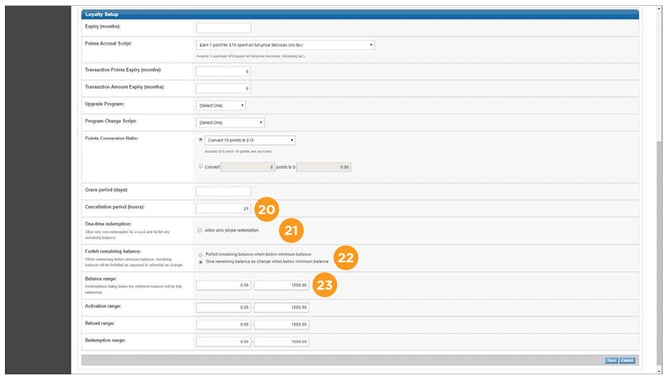670x381 pixels.
Task: Click the Points Accrual Script label
Action: point(109,44)
